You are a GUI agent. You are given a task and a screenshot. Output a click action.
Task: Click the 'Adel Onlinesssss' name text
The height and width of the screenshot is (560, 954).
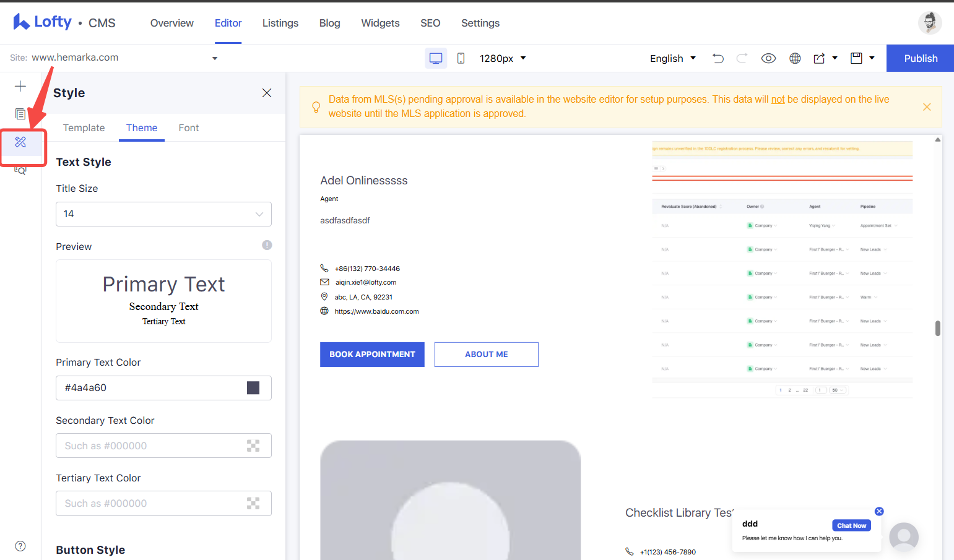364,181
